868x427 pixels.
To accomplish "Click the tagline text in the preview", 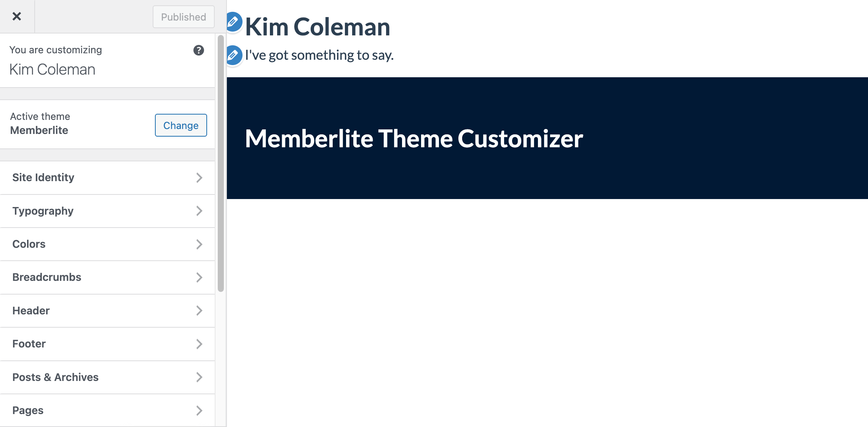I will tap(320, 55).
